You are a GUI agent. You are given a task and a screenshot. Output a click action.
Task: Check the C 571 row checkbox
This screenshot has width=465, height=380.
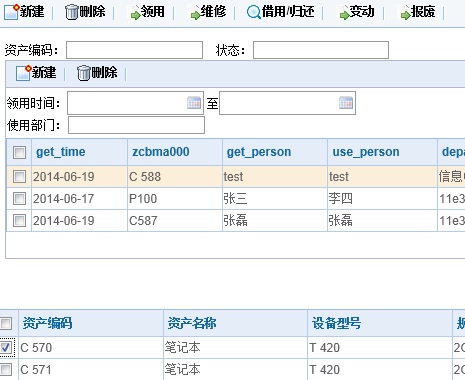tap(6, 369)
